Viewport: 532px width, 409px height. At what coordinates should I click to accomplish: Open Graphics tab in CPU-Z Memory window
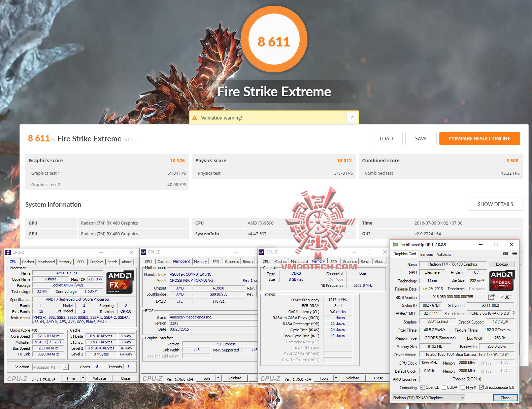[350, 262]
